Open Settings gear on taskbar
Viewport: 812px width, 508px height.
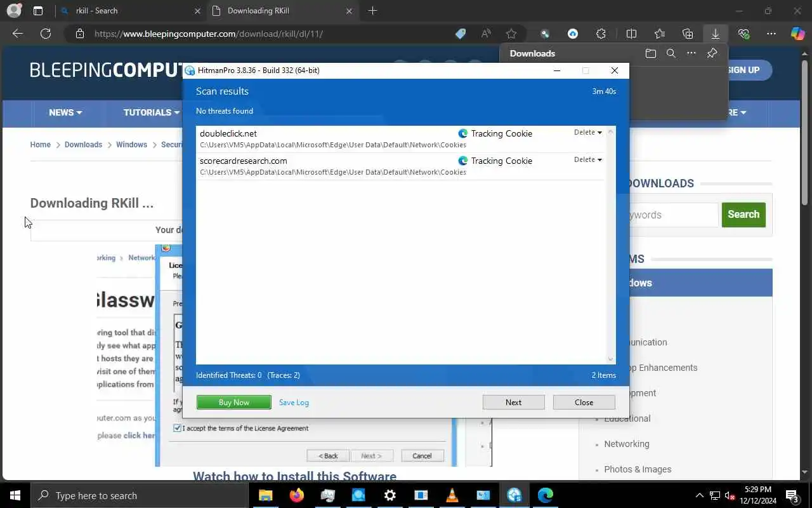(x=390, y=495)
